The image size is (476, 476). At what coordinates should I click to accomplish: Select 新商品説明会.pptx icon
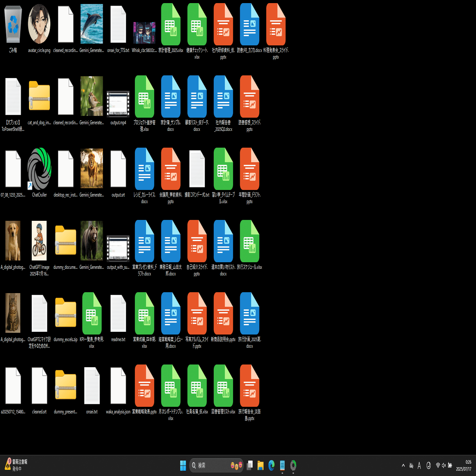pyautogui.click(x=223, y=313)
